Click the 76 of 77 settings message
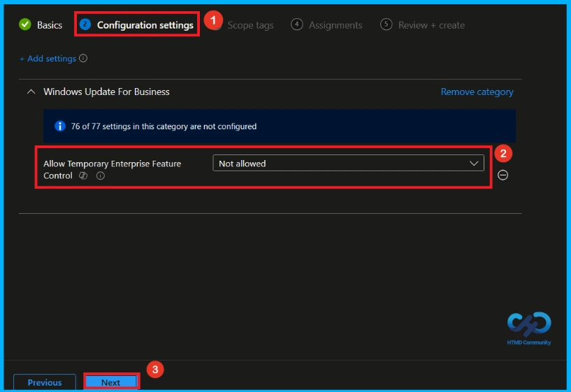Viewport: 571px width, 392px height. tap(164, 126)
